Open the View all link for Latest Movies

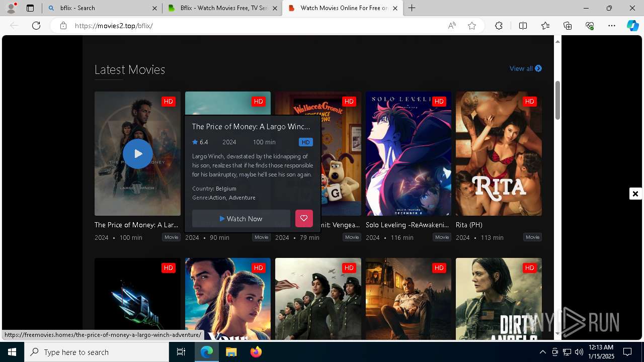tap(526, 68)
